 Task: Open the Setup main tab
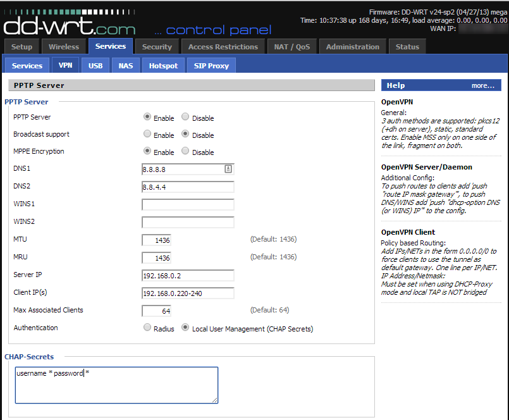(21, 46)
